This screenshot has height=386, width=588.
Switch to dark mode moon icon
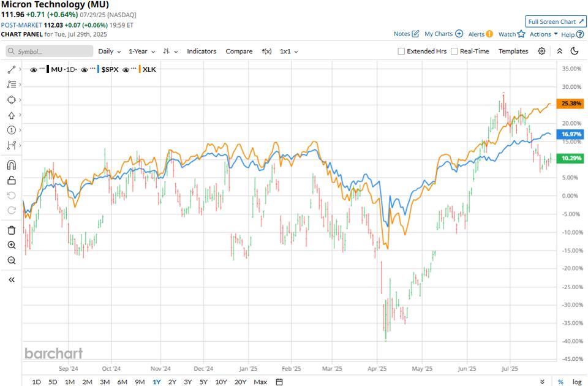575,51
